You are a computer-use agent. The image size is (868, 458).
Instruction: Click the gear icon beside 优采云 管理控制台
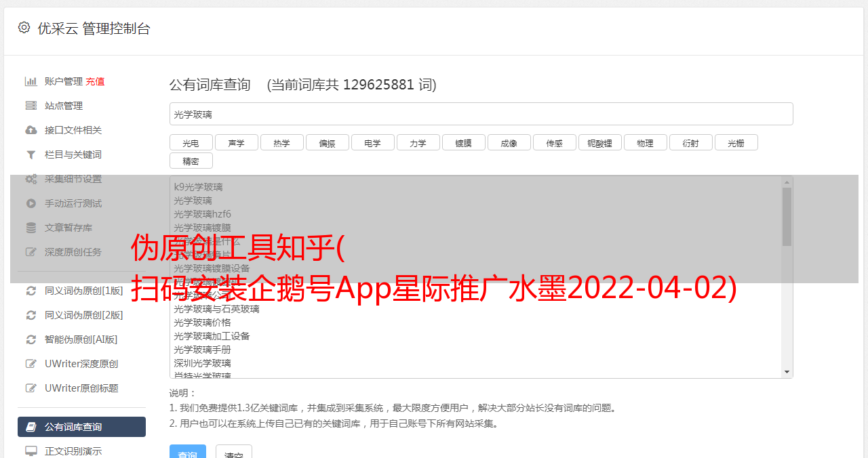(x=24, y=28)
